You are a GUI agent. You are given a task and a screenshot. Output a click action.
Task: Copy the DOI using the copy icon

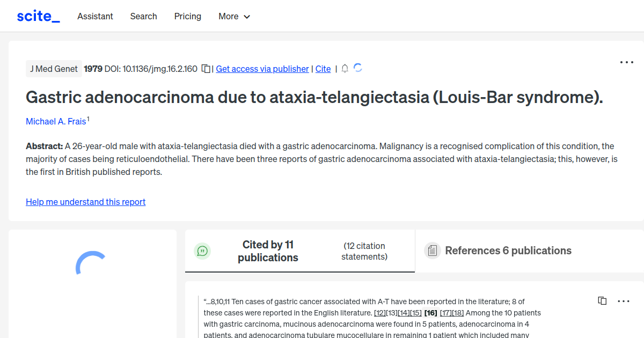coord(206,69)
